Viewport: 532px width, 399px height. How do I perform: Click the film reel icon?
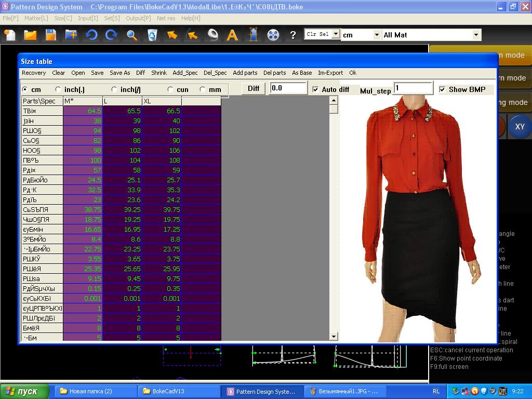pos(273,35)
